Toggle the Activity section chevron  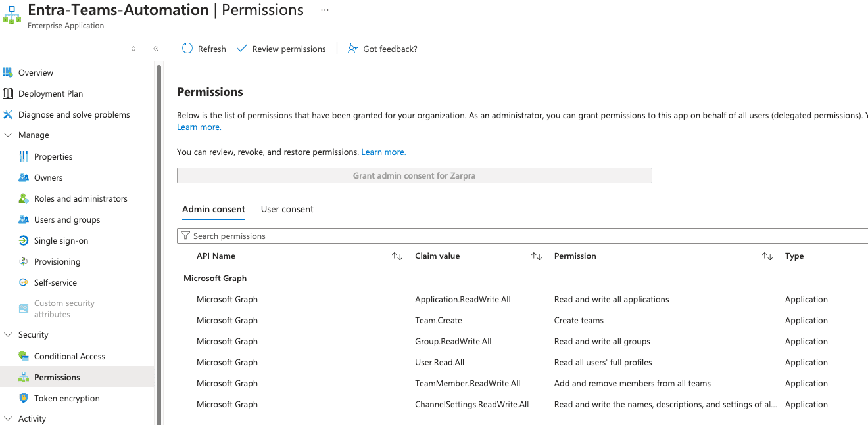click(8, 418)
